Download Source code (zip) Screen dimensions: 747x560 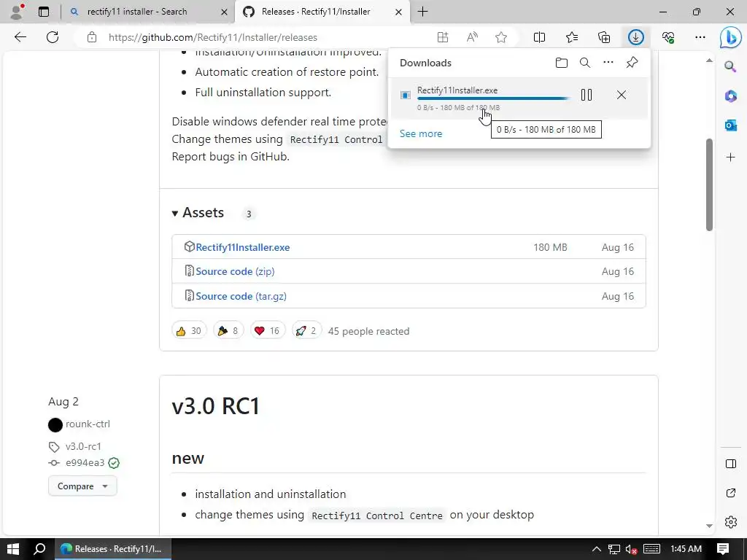click(x=235, y=271)
